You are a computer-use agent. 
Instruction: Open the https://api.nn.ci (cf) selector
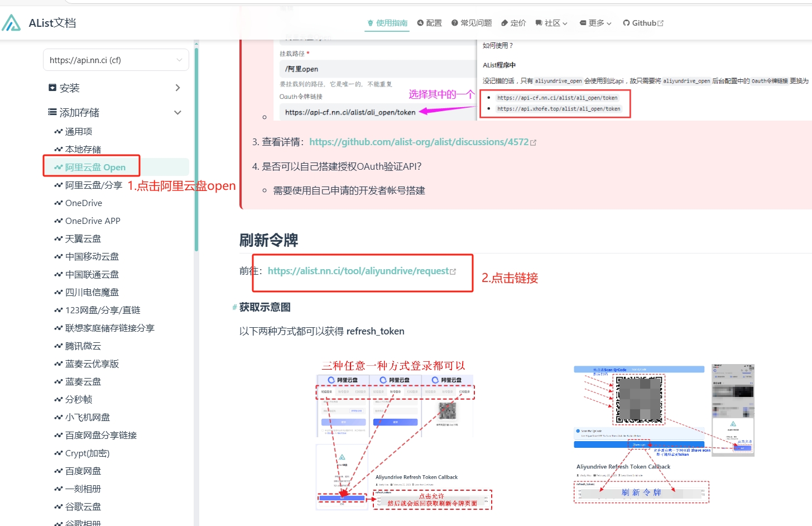tap(116, 60)
